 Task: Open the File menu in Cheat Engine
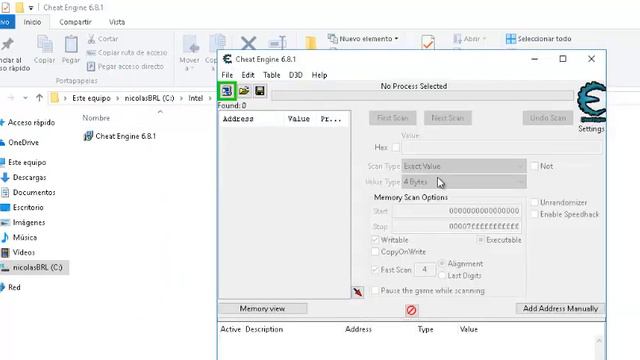click(227, 75)
